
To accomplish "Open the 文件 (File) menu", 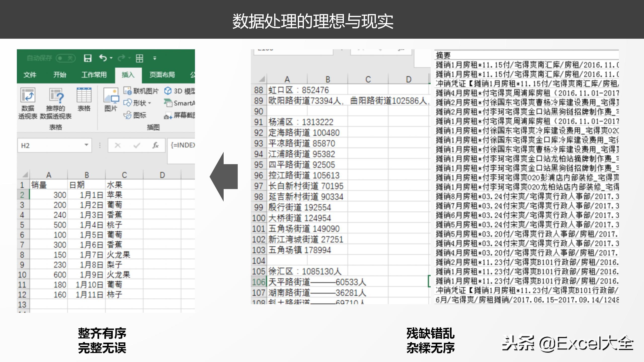I will [x=30, y=75].
